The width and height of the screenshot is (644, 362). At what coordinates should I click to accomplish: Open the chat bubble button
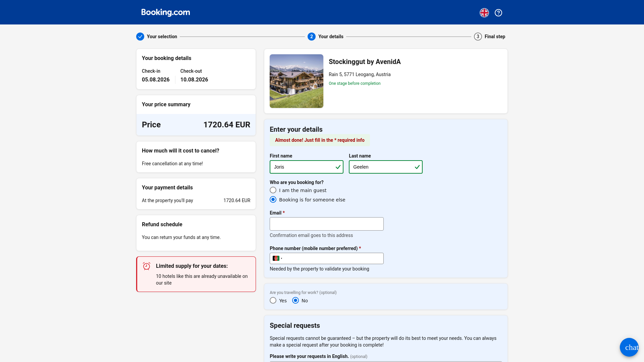click(x=629, y=347)
